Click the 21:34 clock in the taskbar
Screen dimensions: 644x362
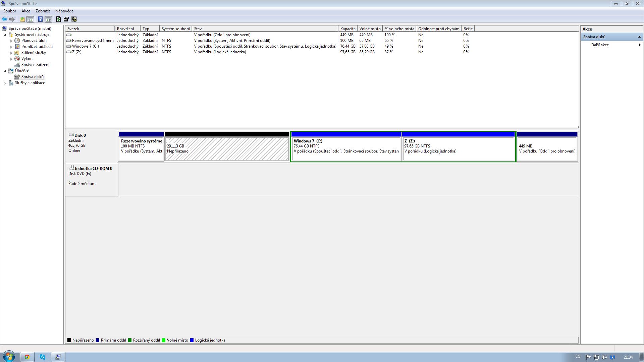(628, 357)
